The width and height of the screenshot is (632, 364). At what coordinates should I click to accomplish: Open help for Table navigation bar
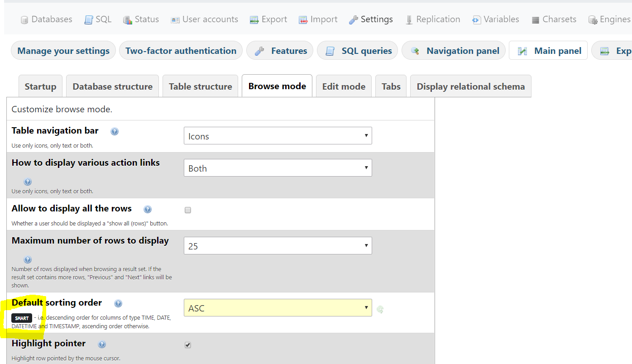(x=114, y=131)
